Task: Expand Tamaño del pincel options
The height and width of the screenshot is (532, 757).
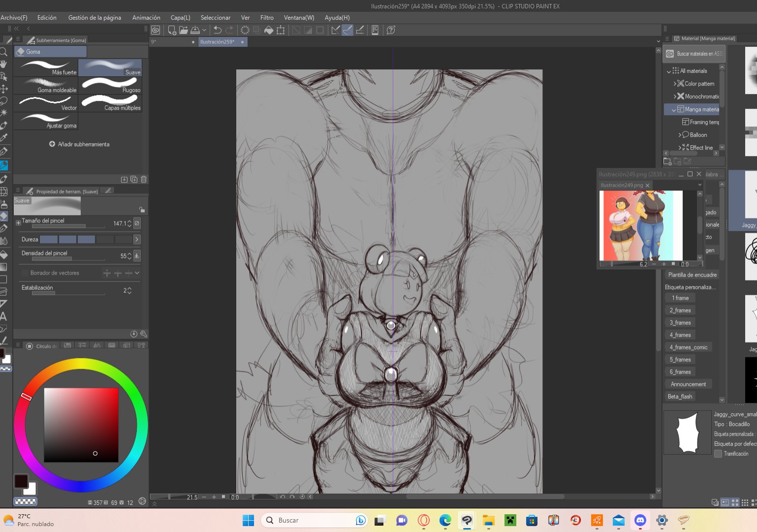Action: [18, 223]
